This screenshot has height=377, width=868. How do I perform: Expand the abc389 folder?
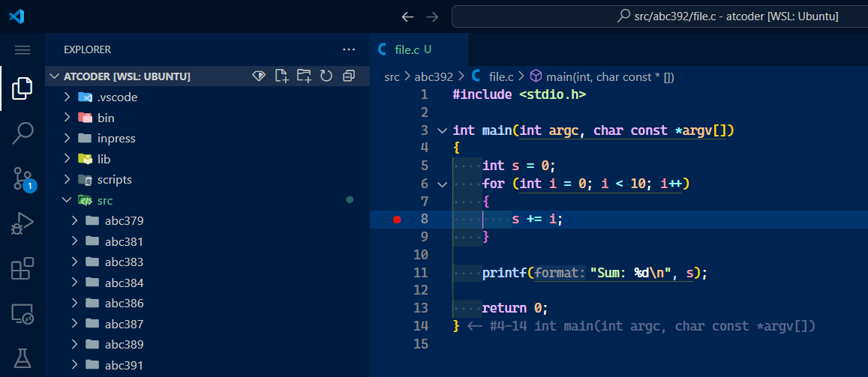click(75, 345)
